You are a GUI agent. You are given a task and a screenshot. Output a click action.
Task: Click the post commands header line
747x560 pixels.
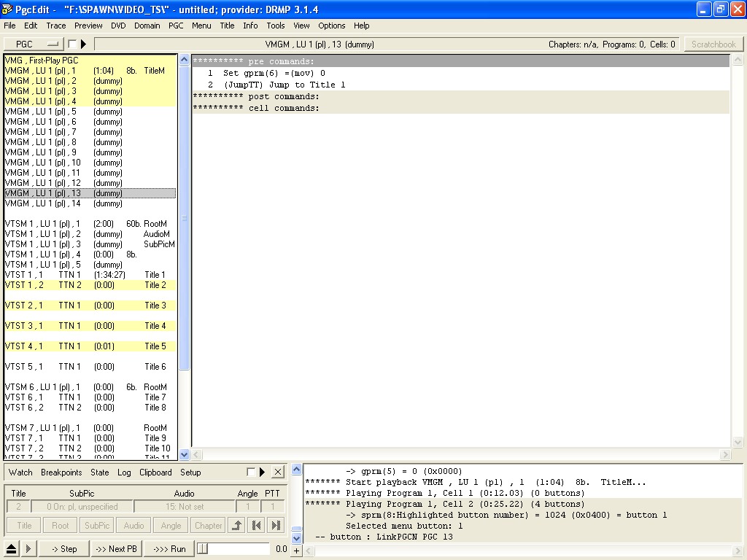[461, 96]
